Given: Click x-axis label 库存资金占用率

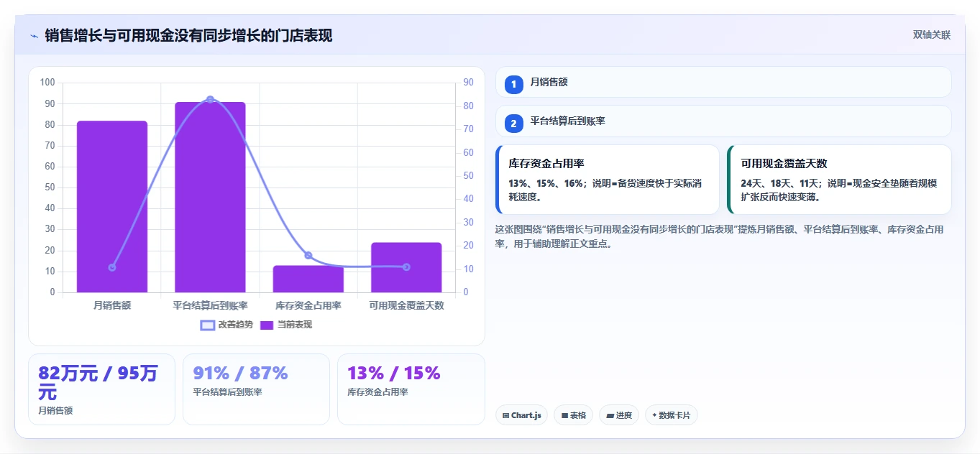Looking at the screenshot, I should point(308,305).
